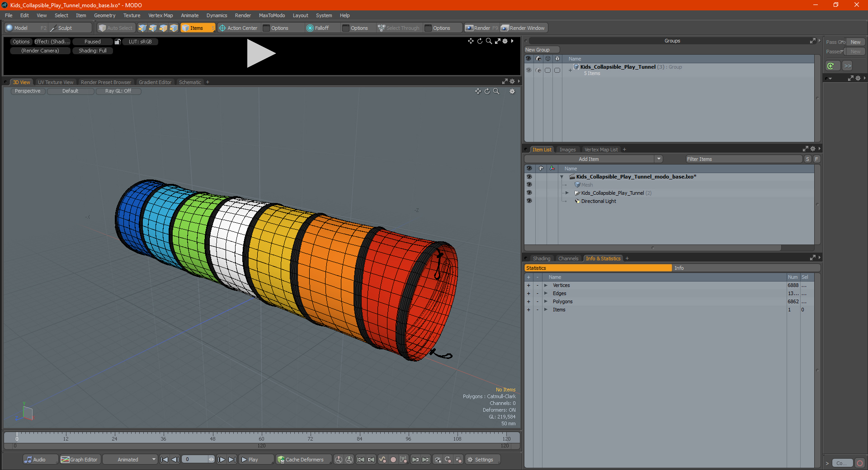The image size is (868, 470).
Task: Switch to Sculpt mode
Action: (71, 28)
